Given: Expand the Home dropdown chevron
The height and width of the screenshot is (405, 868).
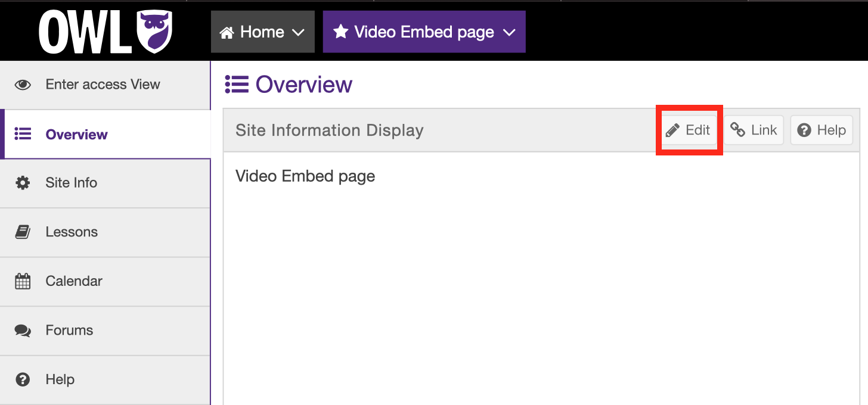Looking at the screenshot, I should pos(299,32).
